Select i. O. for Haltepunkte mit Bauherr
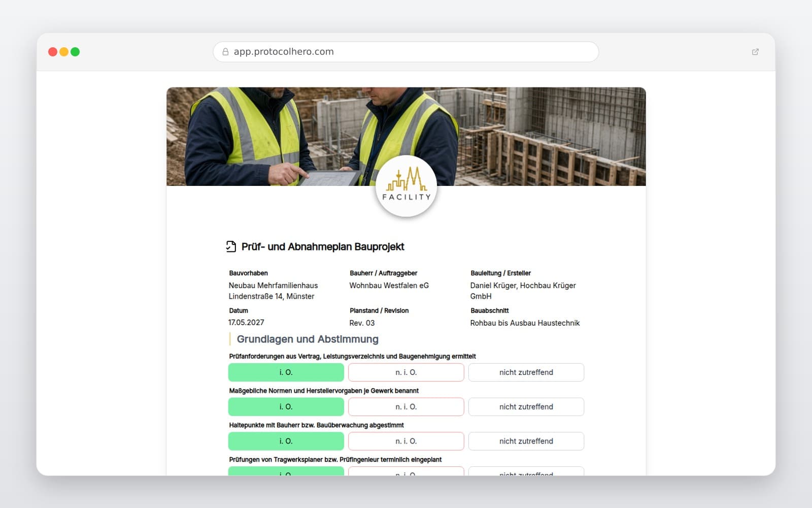Viewport: 812px width, 508px height. coord(286,441)
